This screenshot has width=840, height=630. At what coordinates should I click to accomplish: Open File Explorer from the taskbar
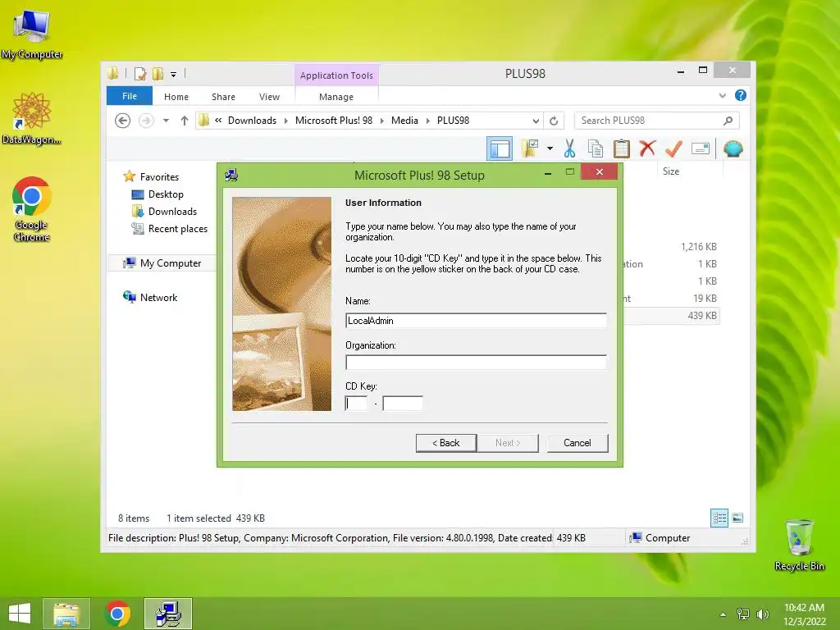(x=66, y=614)
